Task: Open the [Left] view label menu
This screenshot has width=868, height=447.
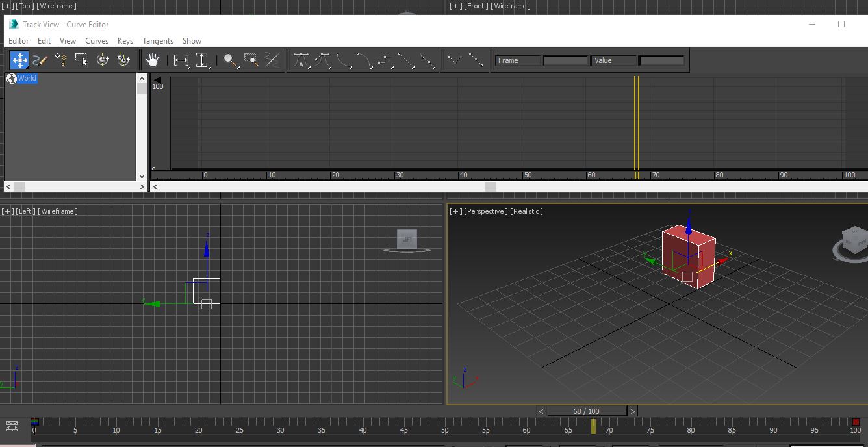Action: coord(25,211)
